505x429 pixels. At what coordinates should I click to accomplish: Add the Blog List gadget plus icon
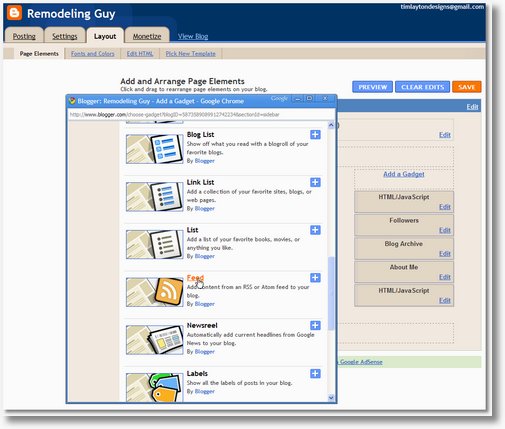315,135
